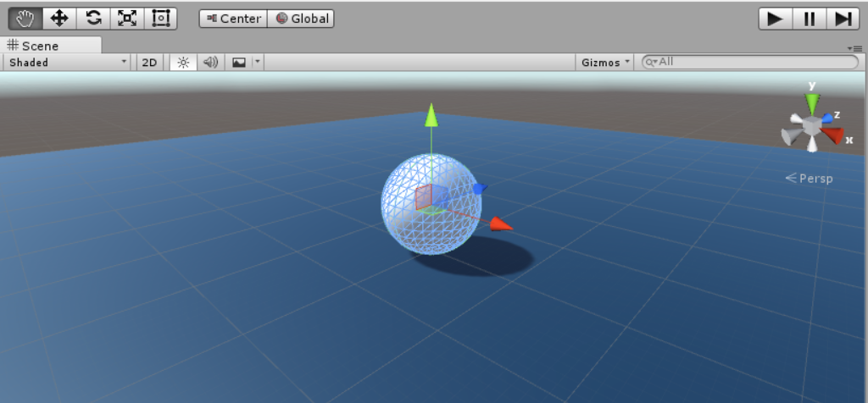Image resolution: width=868 pixels, height=403 pixels.
Task: Click the blue Z move arrow on sphere
Action: 480,189
